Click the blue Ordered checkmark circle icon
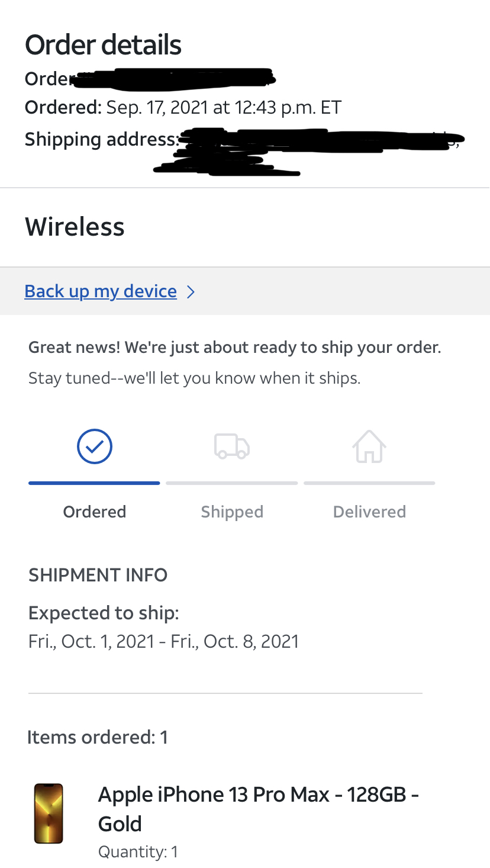This screenshot has height=868, width=490. 95,446
